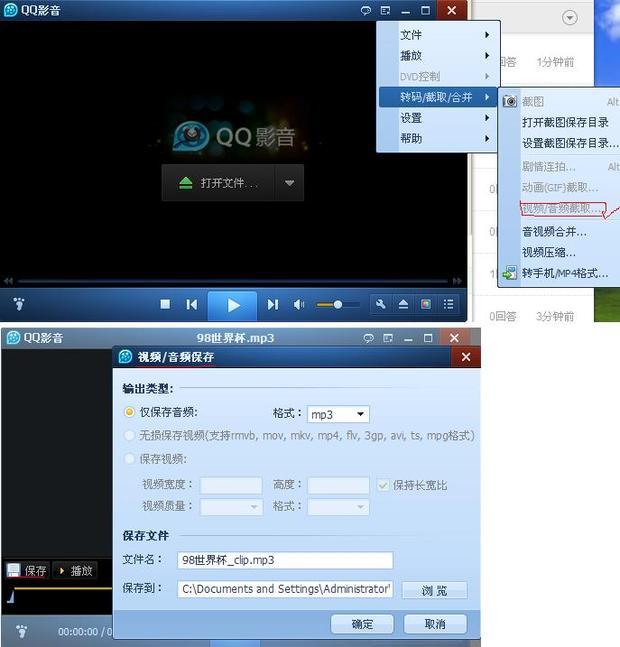Select 转手机/MP4格式 menu entry
The height and width of the screenshot is (647, 620).
(565, 273)
